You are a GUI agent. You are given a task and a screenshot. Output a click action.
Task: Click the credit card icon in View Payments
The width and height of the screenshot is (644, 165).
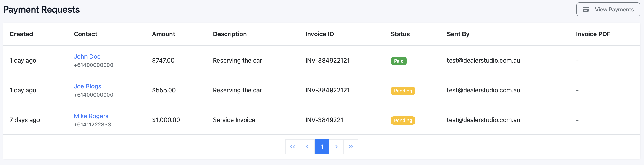point(586,10)
